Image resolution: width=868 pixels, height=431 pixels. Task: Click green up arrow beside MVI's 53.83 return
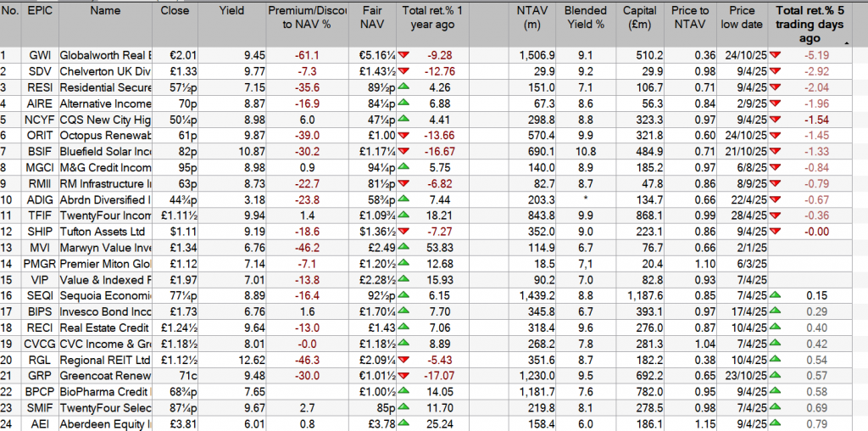click(405, 247)
